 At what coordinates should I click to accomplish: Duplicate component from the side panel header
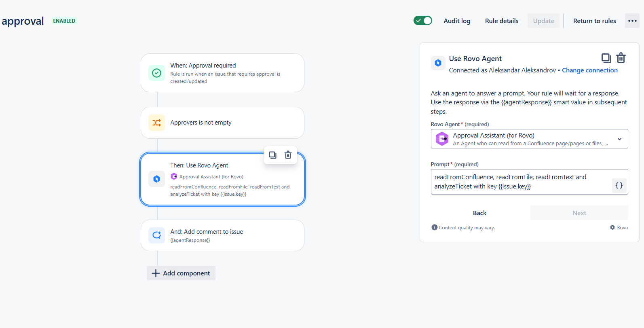point(606,58)
